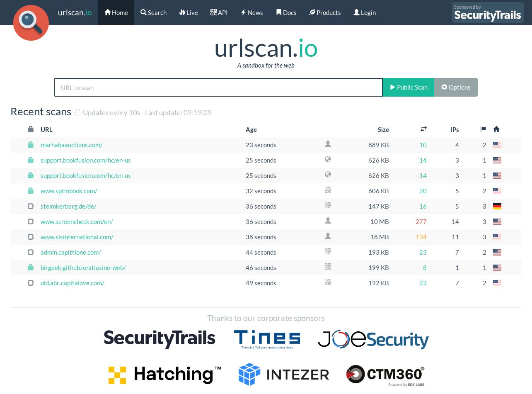Click unlocked icon for old.abc.capitalove.com row

click(31, 283)
